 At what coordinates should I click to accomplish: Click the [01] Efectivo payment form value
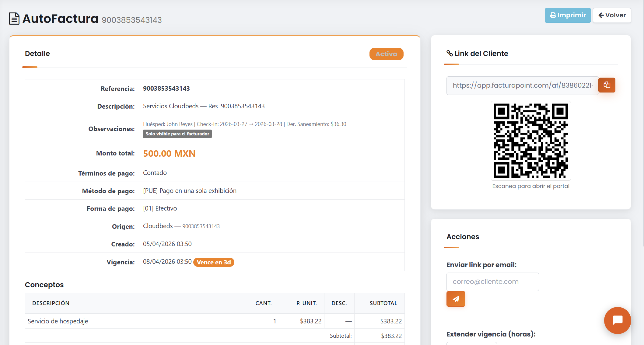(x=160, y=208)
